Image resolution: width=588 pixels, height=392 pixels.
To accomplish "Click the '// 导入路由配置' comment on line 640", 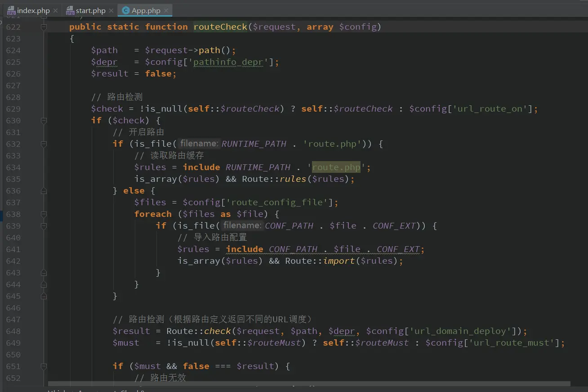I will [x=212, y=238].
